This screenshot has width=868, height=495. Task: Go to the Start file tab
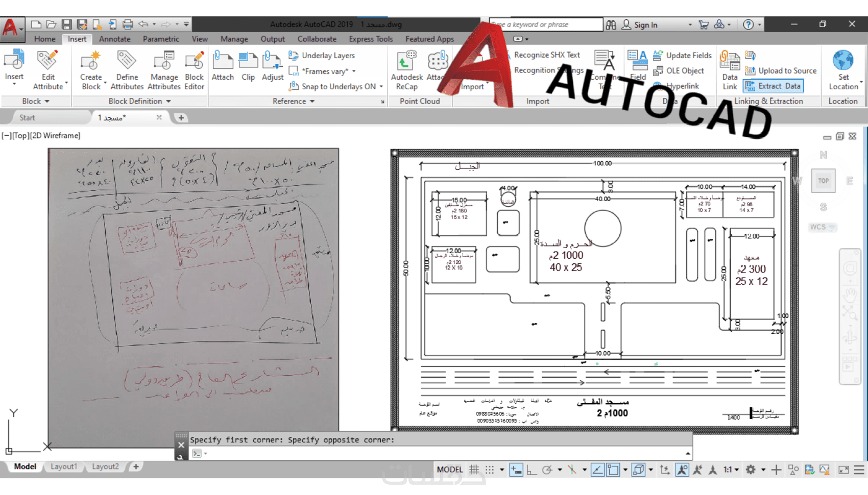pyautogui.click(x=27, y=118)
